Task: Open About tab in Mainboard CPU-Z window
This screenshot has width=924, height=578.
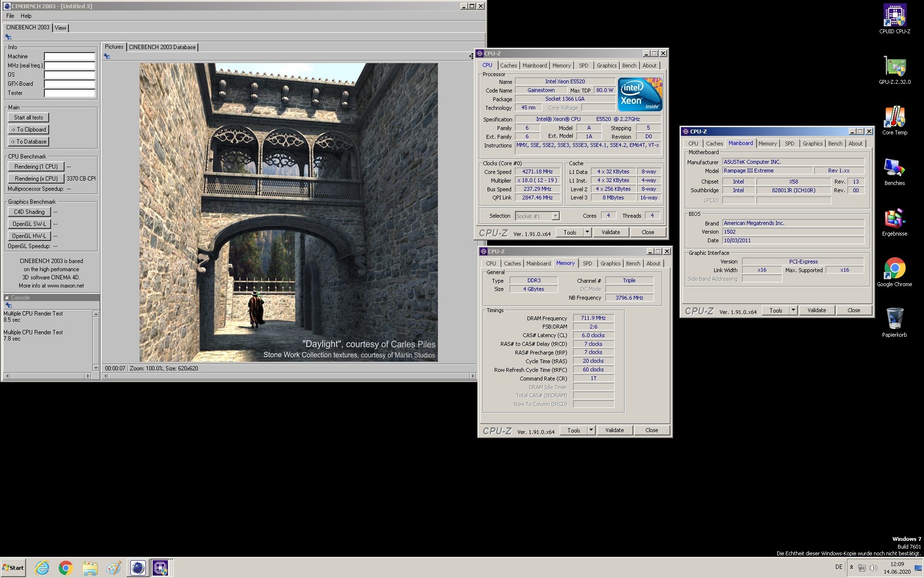Action: point(855,144)
